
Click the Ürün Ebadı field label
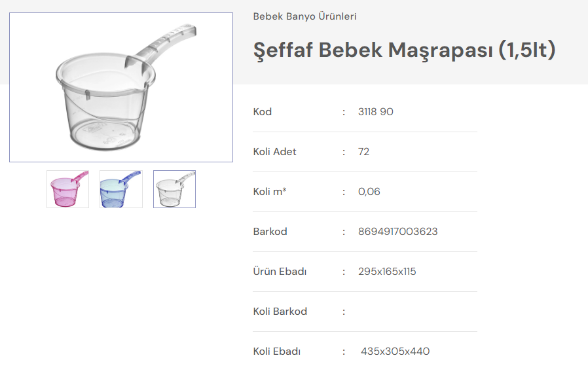pos(280,272)
